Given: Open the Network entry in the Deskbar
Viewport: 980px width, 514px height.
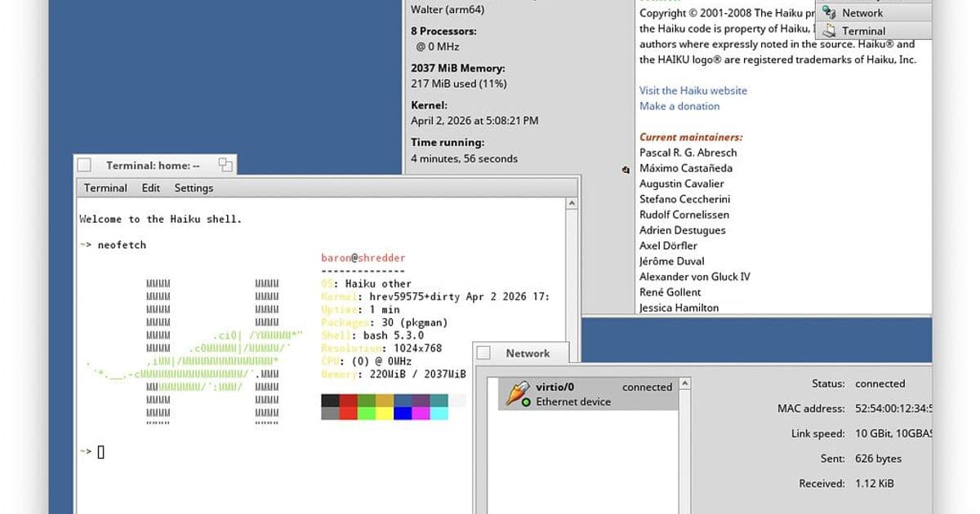Looking at the screenshot, I should pos(875,12).
